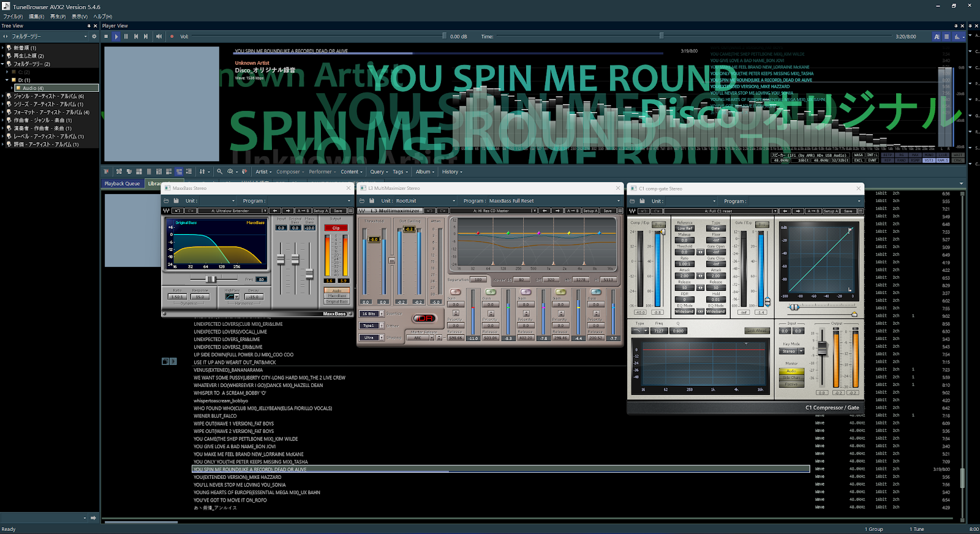Undo in the MaxxBass Waves toolbar
980x534 pixels.
[x=178, y=211]
